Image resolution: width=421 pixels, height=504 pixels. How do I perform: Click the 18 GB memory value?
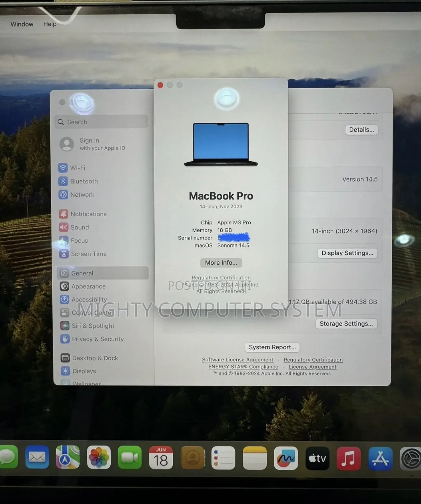point(225,230)
